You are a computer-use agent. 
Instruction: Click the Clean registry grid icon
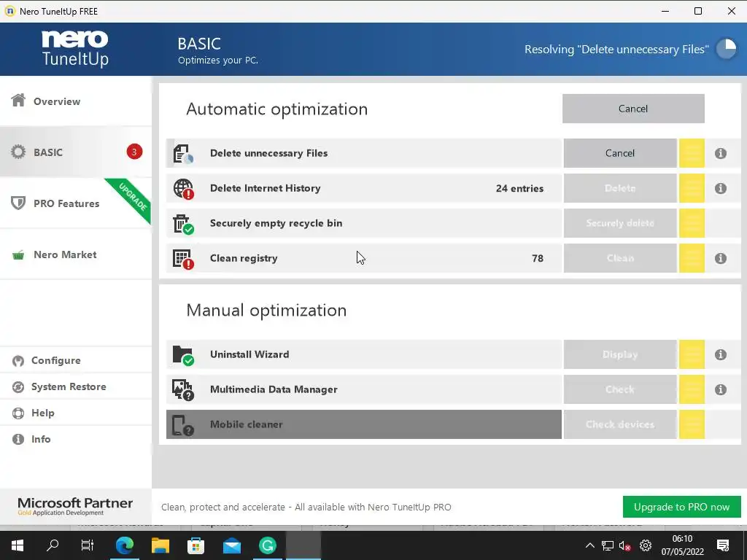[183, 259]
